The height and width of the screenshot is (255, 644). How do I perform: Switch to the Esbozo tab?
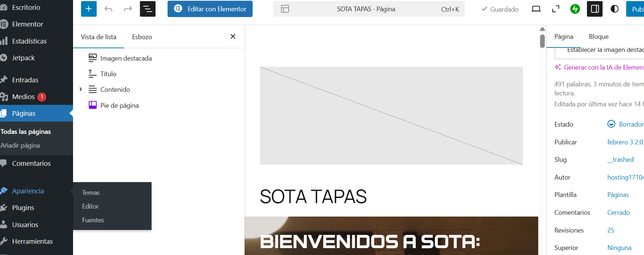pyautogui.click(x=142, y=37)
